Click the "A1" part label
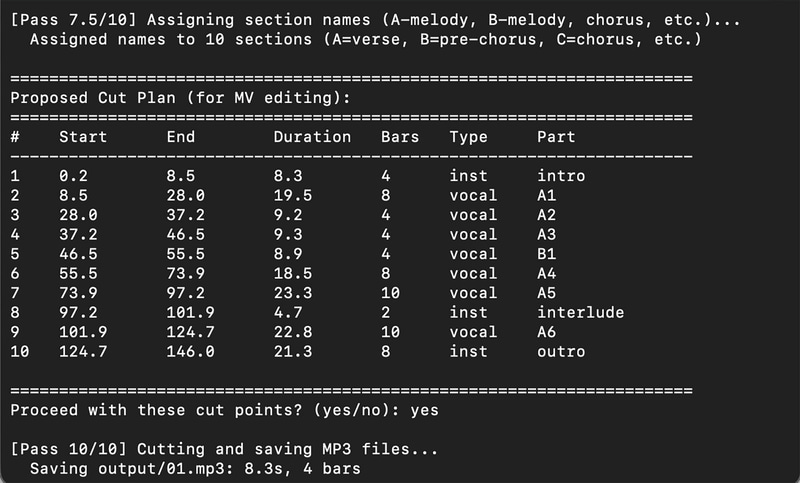 547,195
